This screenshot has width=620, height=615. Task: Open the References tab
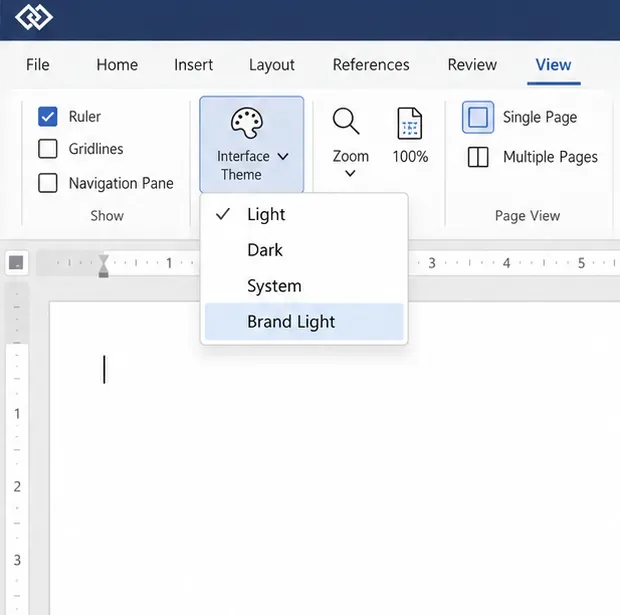tap(371, 64)
